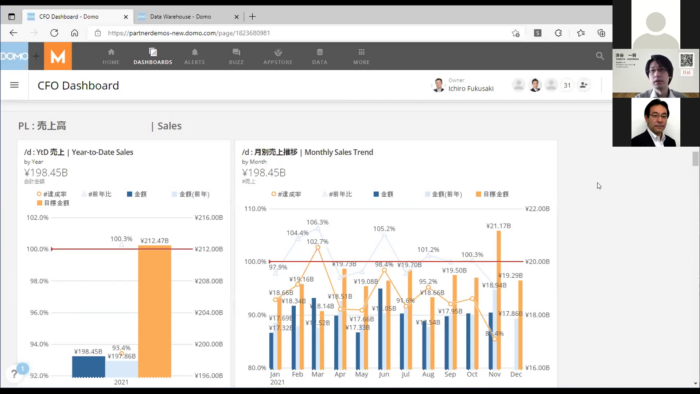
Task: Open the browser extensions puzzle icon
Action: (558, 33)
